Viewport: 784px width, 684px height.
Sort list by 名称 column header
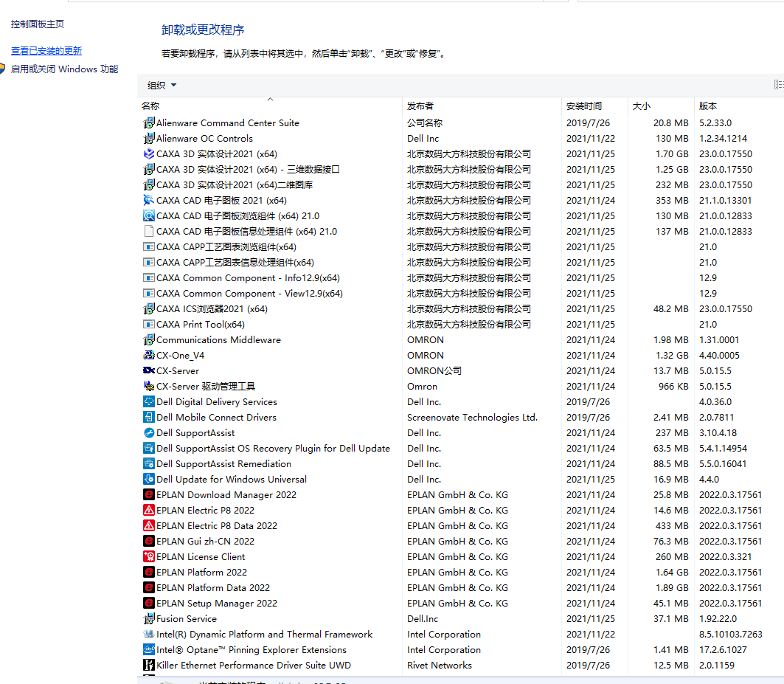click(270, 106)
